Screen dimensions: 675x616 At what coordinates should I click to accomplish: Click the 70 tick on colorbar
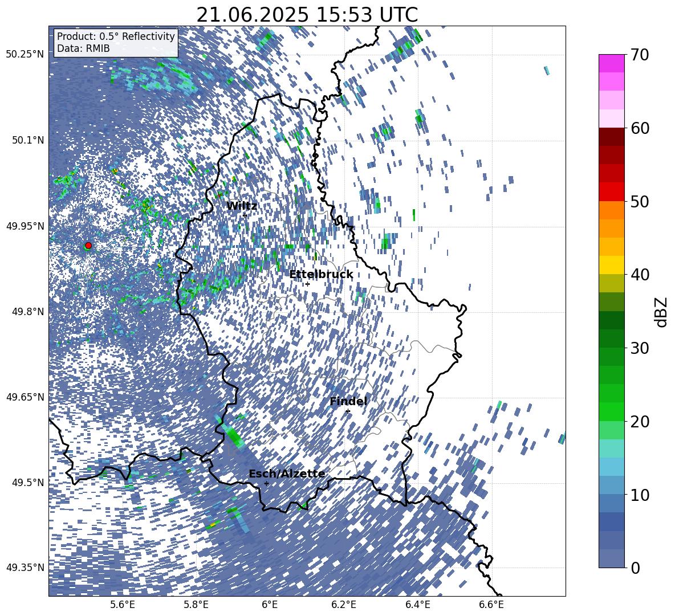point(639,55)
